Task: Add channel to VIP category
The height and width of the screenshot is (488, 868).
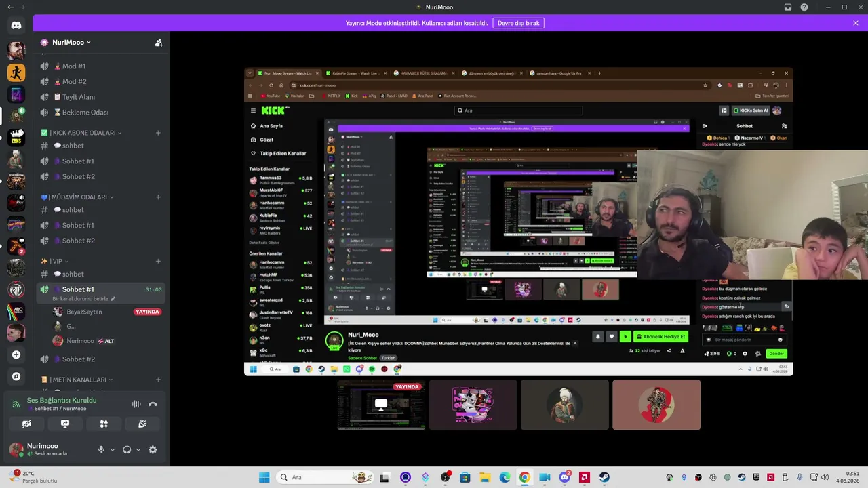Action: point(158,261)
